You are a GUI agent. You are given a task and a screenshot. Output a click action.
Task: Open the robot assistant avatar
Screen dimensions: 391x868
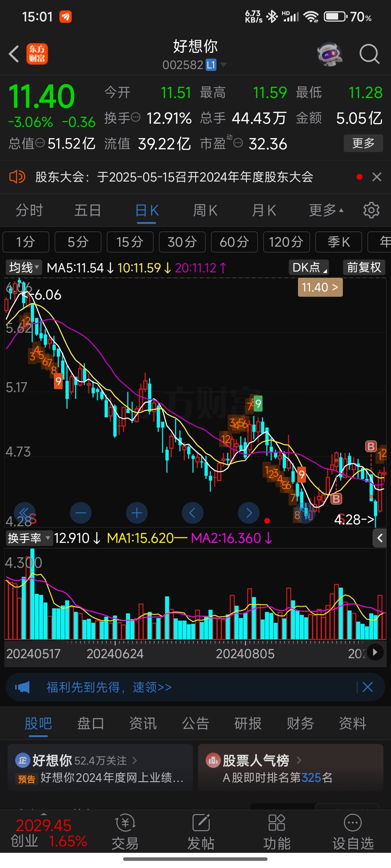[x=330, y=54]
